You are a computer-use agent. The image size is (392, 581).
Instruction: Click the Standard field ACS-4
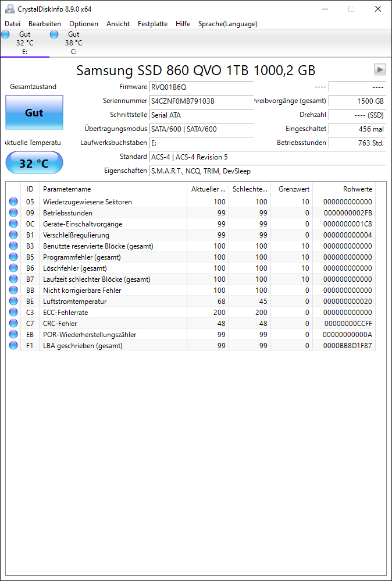pyautogui.click(x=268, y=157)
